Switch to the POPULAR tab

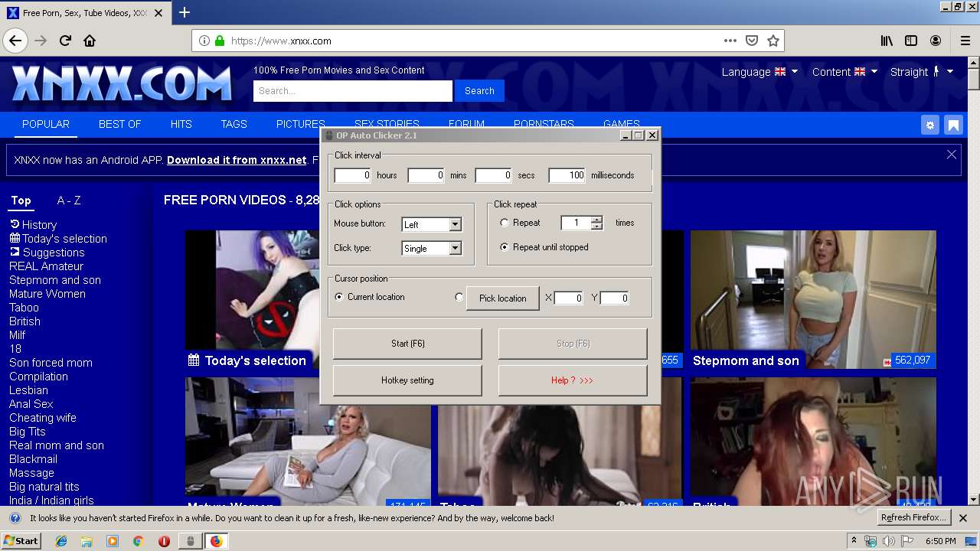(x=46, y=124)
